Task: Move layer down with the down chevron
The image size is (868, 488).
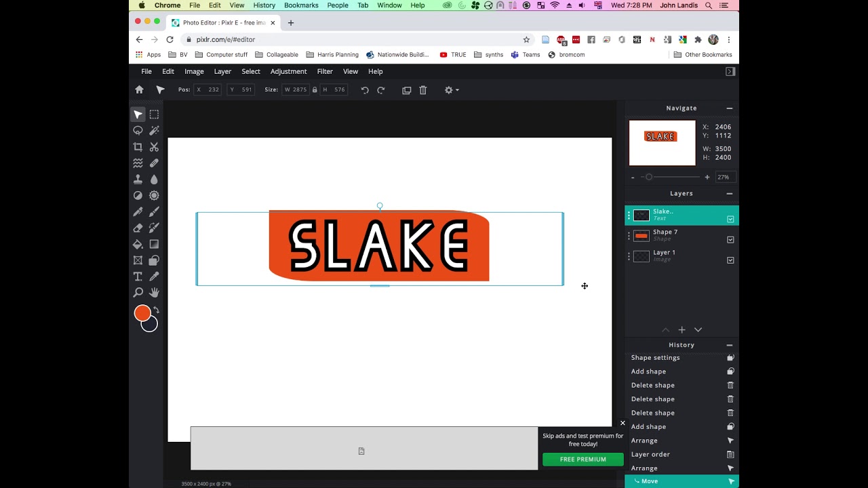Action: point(698,330)
